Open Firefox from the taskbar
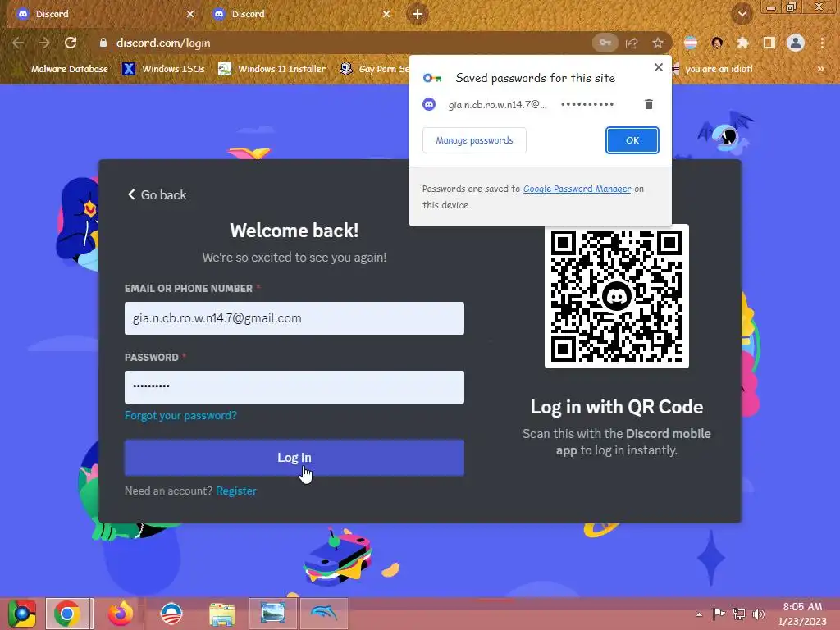840x630 pixels. click(x=120, y=614)
